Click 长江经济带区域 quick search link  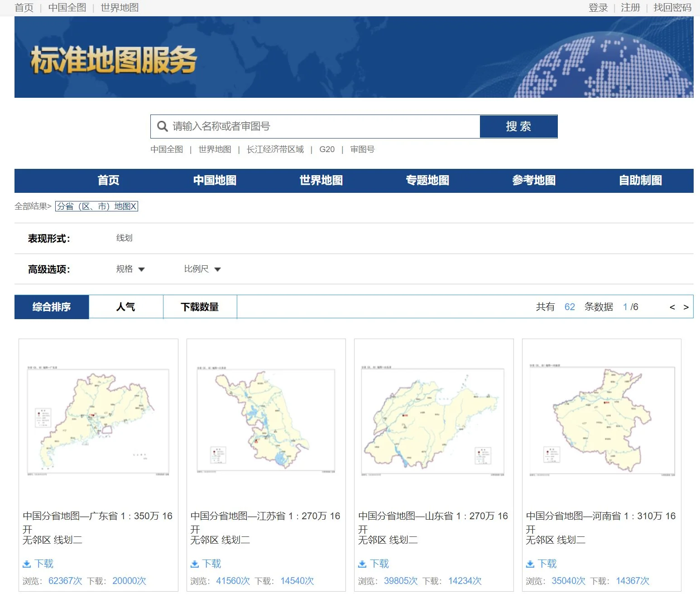(x=275, y=149)
